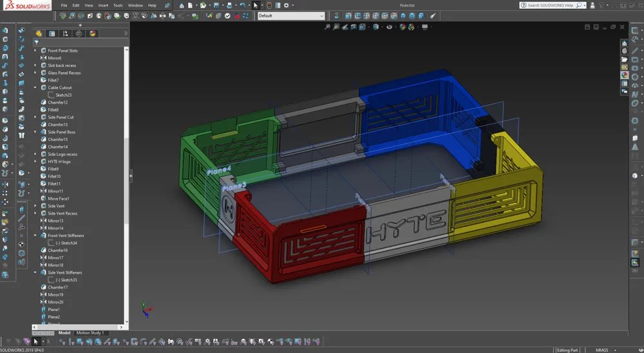
Task: Switch to the Model tab
Action: pyautogui.click(x=64, y=333)
